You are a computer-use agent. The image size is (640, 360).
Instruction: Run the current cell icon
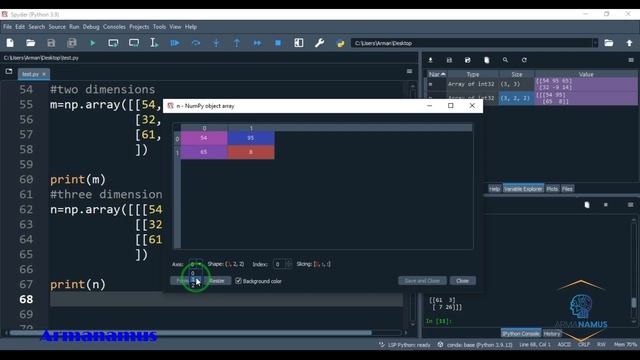pos(113,43)
